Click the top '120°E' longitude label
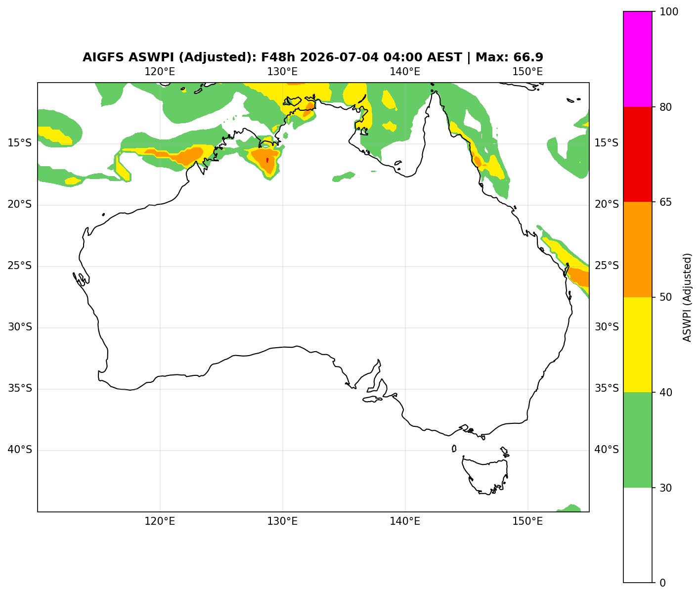700x596 pixels. point(160,72)
